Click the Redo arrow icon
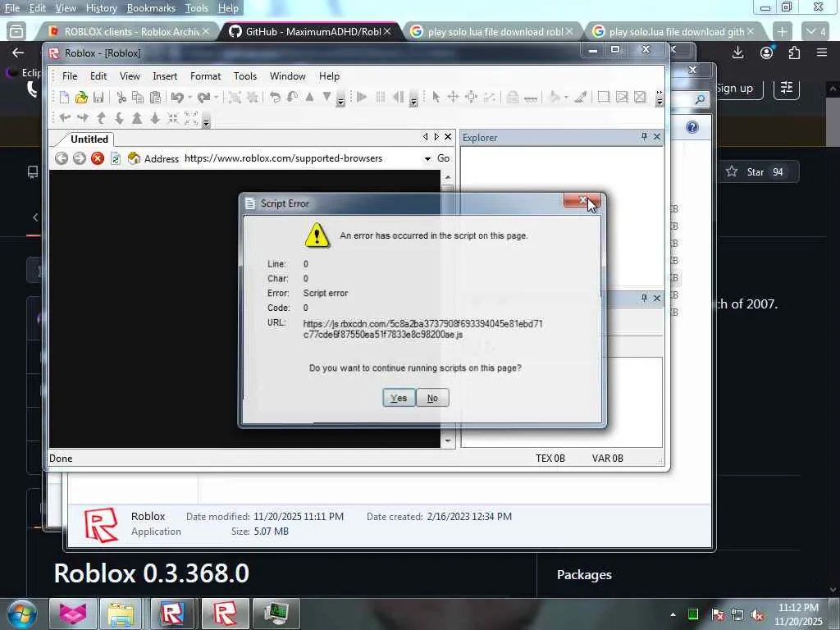Screen dimensions: 840x630 pos(203,97)
